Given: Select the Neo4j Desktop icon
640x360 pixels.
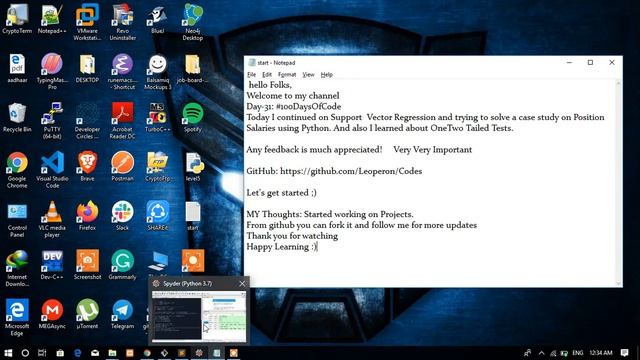Looking at the screenshot, I should pos(193,22).
